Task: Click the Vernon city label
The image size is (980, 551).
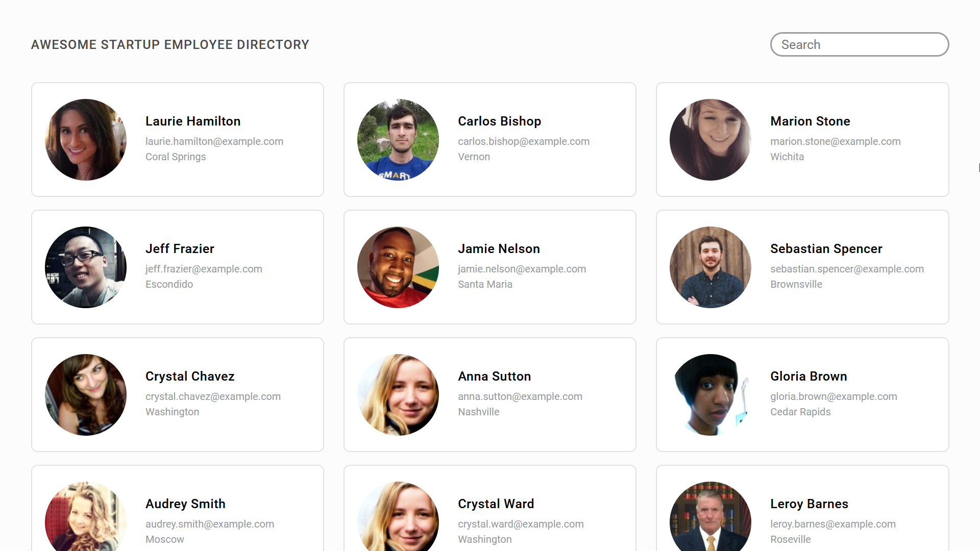Action: [474, 157]
